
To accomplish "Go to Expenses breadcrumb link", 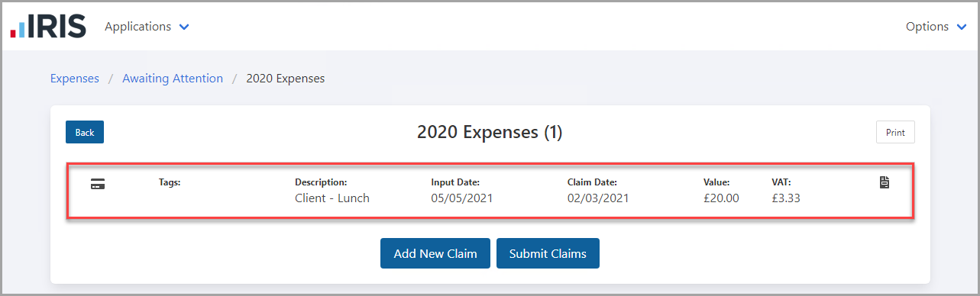I will tap(75, 79).
